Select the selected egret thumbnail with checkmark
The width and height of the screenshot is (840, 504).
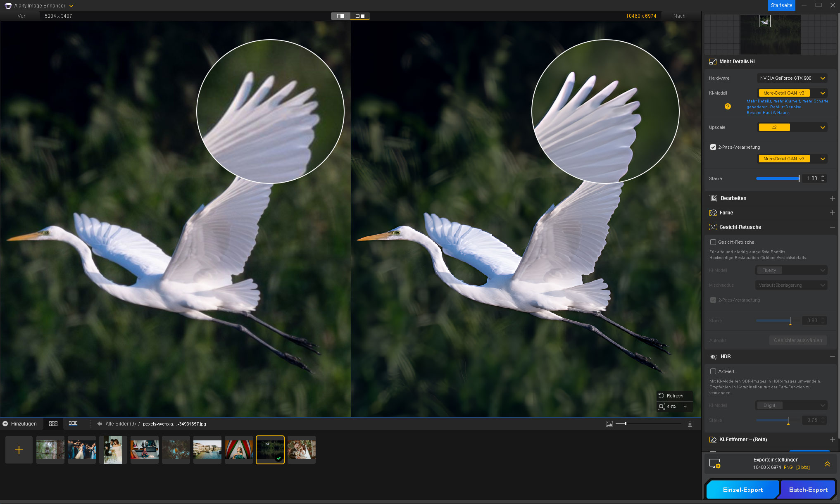click(270, 450)
